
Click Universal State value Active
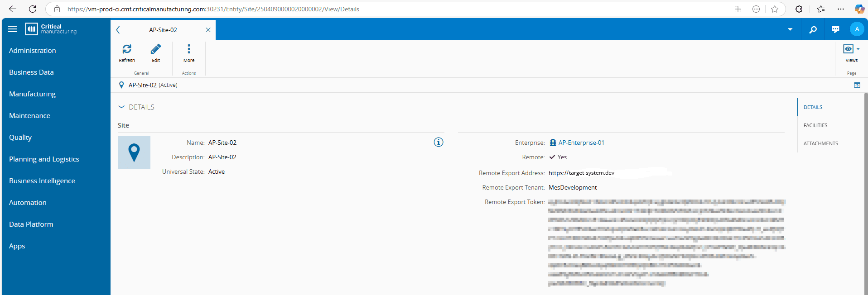[x=217, y=171]
